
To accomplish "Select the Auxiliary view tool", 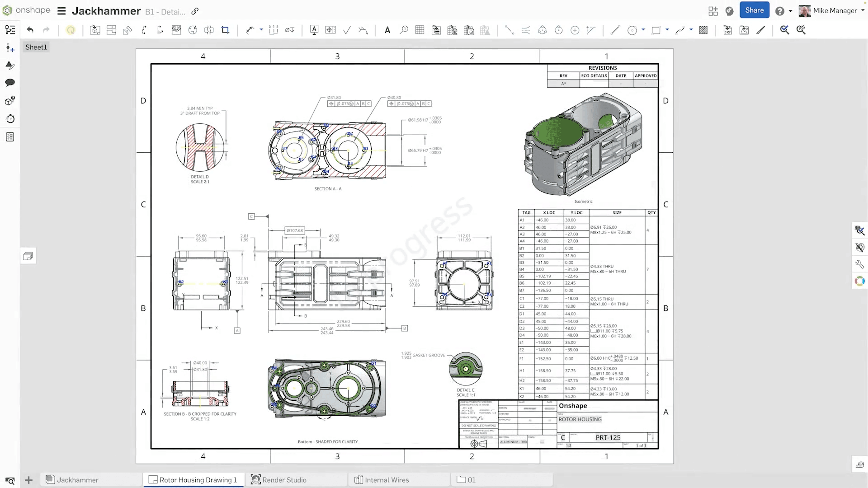I will (x=127, y=30).
